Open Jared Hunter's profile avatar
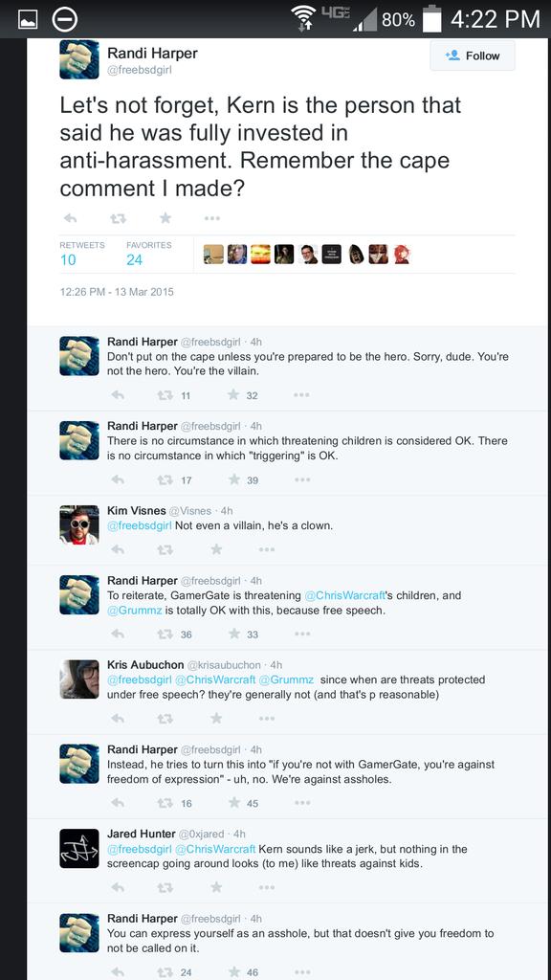 pyautogui.click(x=79, y=848)
